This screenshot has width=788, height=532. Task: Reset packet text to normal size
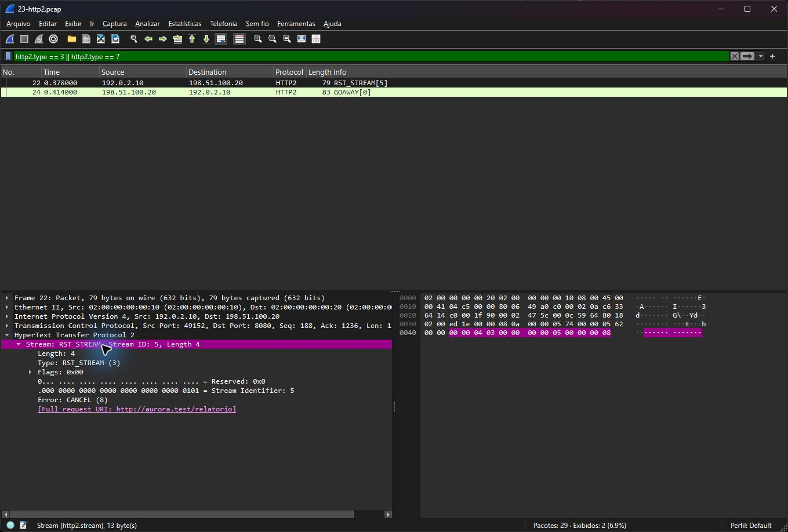point(287,39)
